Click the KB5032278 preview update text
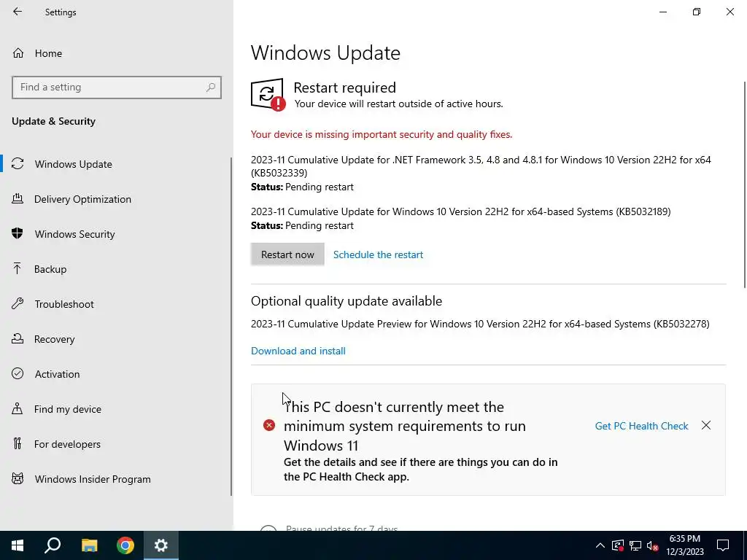The width and height of the screenshot is (747, 560). coord(480,324)
